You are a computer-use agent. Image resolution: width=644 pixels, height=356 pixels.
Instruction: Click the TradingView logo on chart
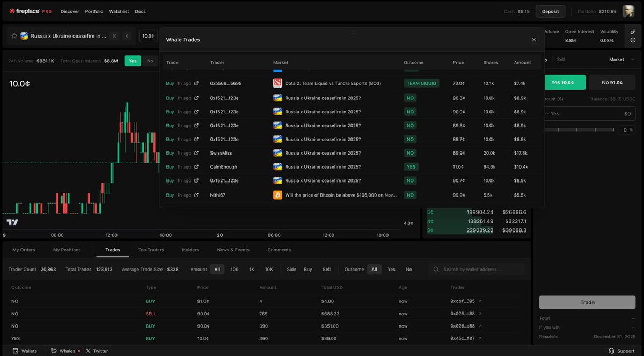tap(12, 222)
